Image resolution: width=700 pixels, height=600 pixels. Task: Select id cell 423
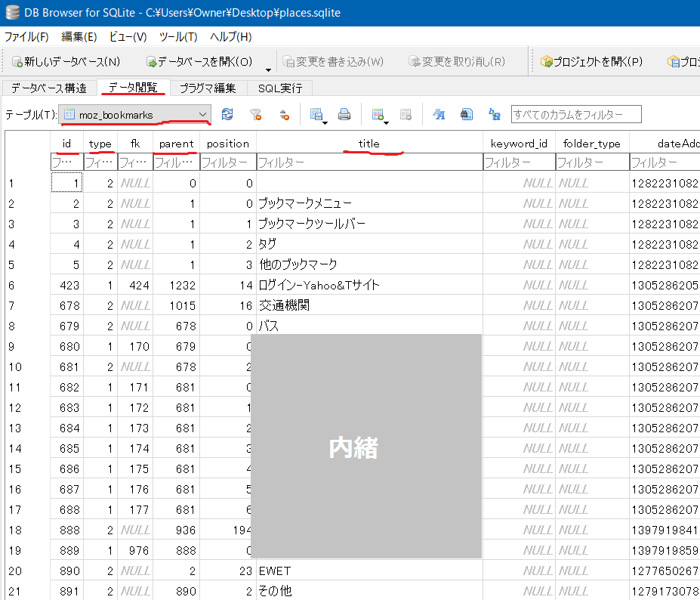[x=66, y=285]
